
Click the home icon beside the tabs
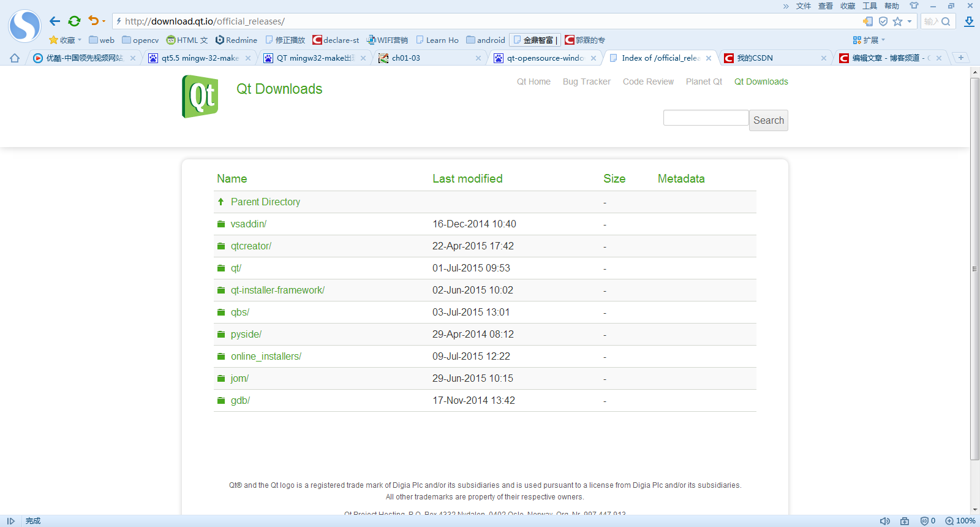[x=15, y=58]
